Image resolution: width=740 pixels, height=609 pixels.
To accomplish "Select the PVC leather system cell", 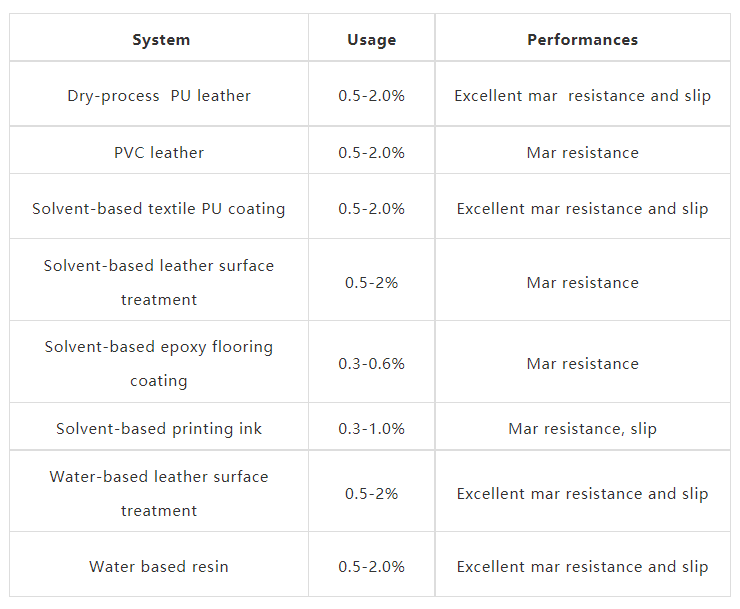I will [x=159, y=153].
